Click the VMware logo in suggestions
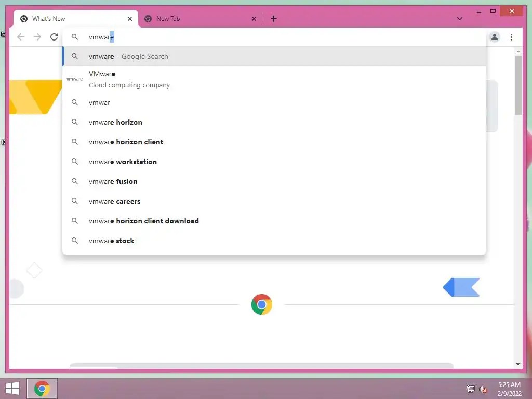 click(75, 79)
